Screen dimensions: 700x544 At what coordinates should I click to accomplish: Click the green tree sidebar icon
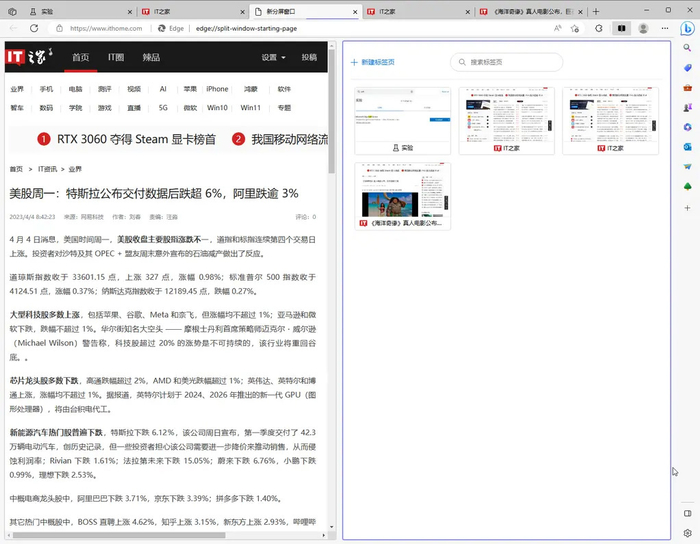point(688,187)
